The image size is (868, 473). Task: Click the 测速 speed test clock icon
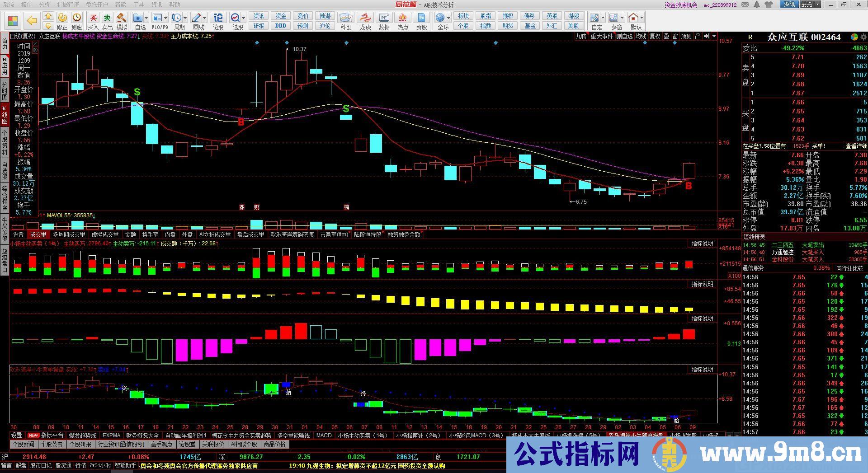coord(77,18)
